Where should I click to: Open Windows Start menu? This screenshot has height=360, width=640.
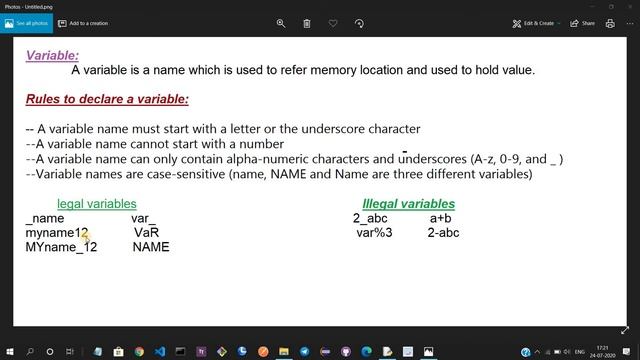point(10,351)
